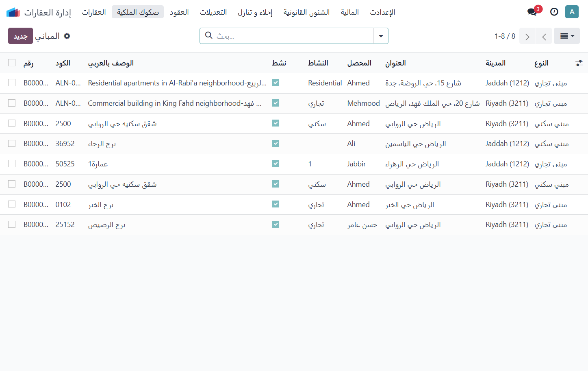Go to the previous page arrow

click(544, 36)
